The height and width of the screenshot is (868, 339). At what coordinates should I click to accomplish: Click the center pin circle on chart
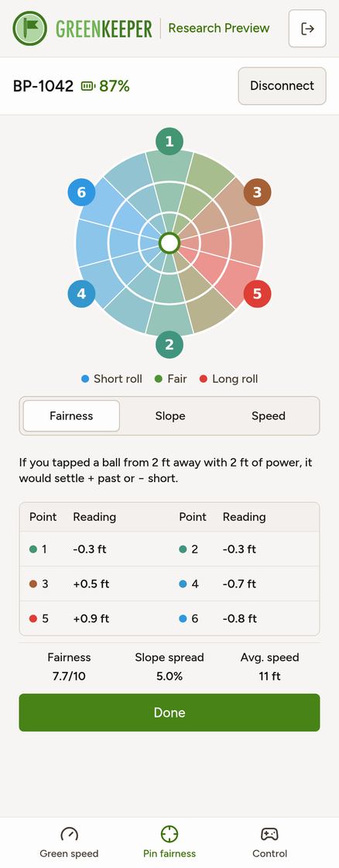[169, 243]
